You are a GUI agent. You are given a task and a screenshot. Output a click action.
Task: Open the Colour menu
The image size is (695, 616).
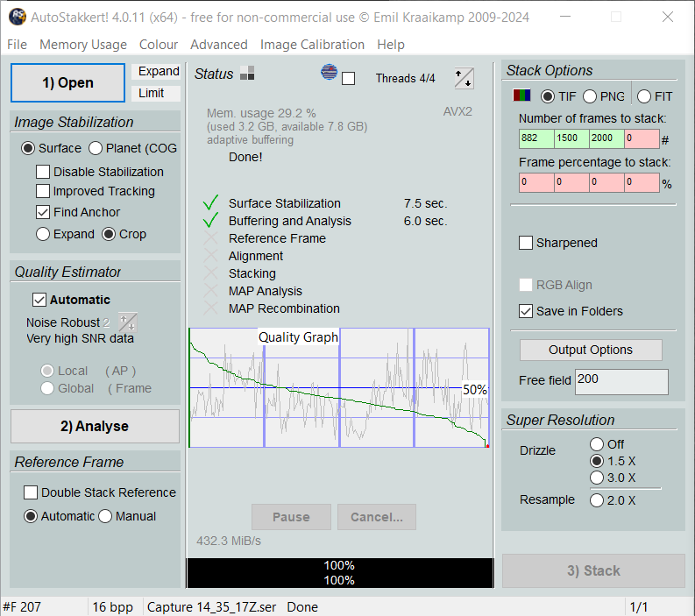(159, 45)
